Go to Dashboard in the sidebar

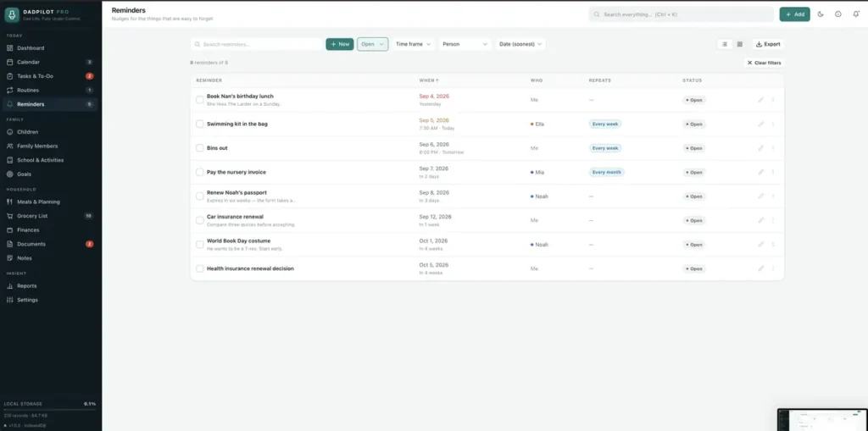coord(50,48)
